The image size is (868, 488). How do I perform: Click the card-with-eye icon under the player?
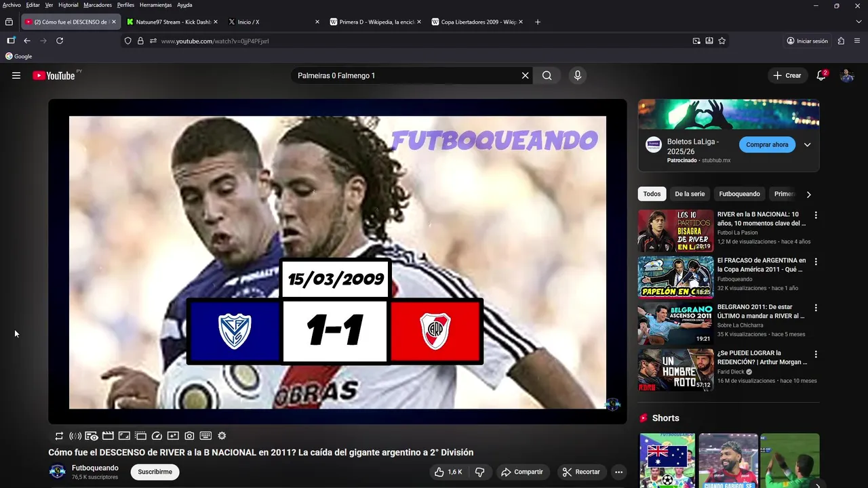click(92, 436)
